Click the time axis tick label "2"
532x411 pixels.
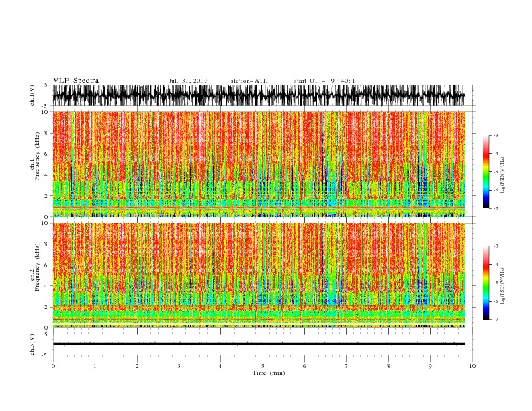[137, 366]
